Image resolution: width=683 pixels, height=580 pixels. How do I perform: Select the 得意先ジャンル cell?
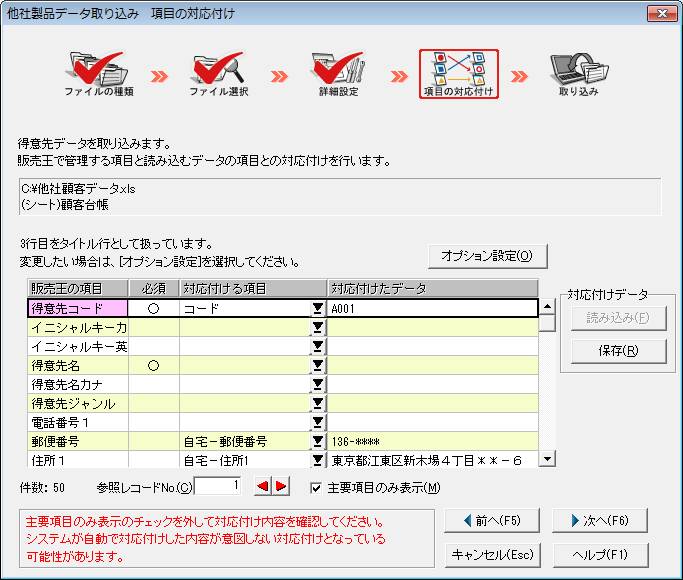78,403
